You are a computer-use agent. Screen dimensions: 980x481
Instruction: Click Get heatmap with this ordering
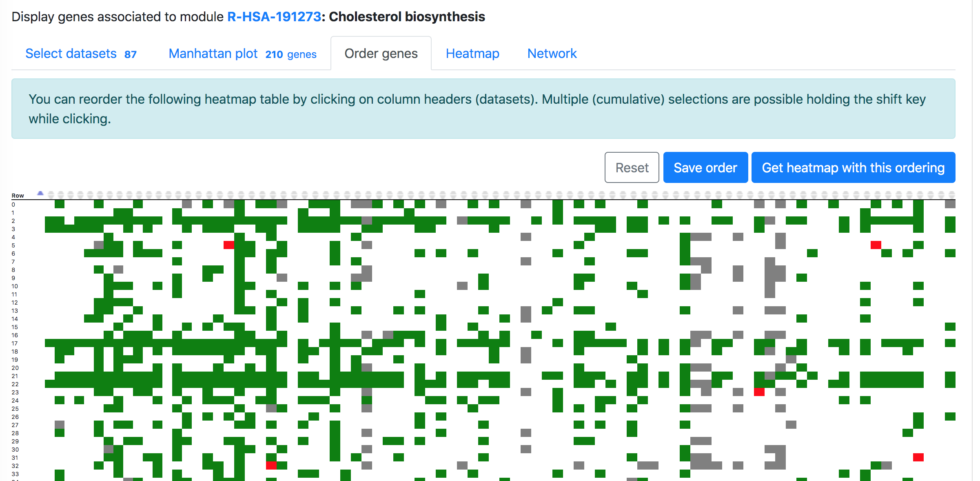[853, 167]
